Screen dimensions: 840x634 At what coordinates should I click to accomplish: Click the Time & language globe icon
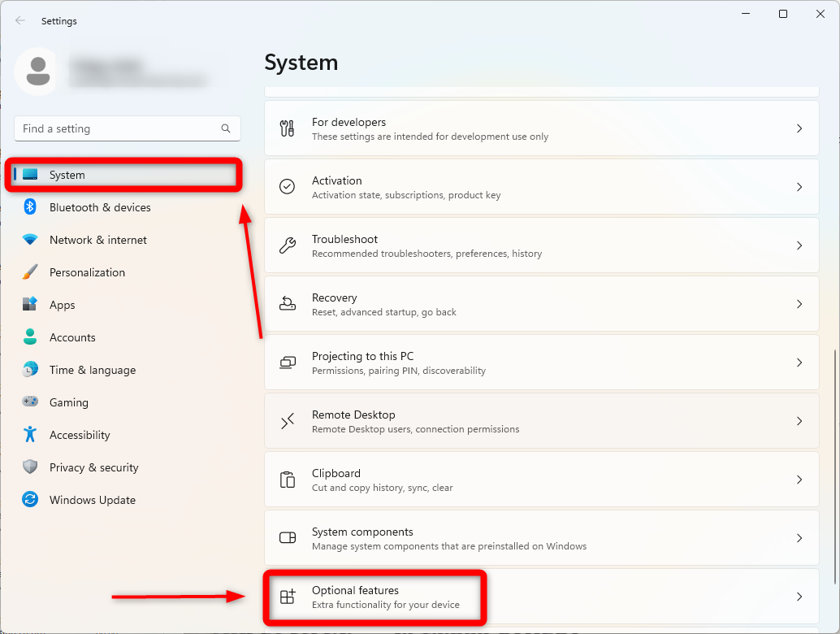(30, 369)
